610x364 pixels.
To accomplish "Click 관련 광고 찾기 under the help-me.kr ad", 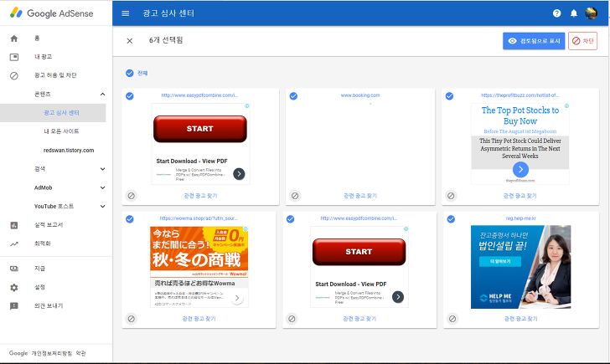I will coord(521,319).
